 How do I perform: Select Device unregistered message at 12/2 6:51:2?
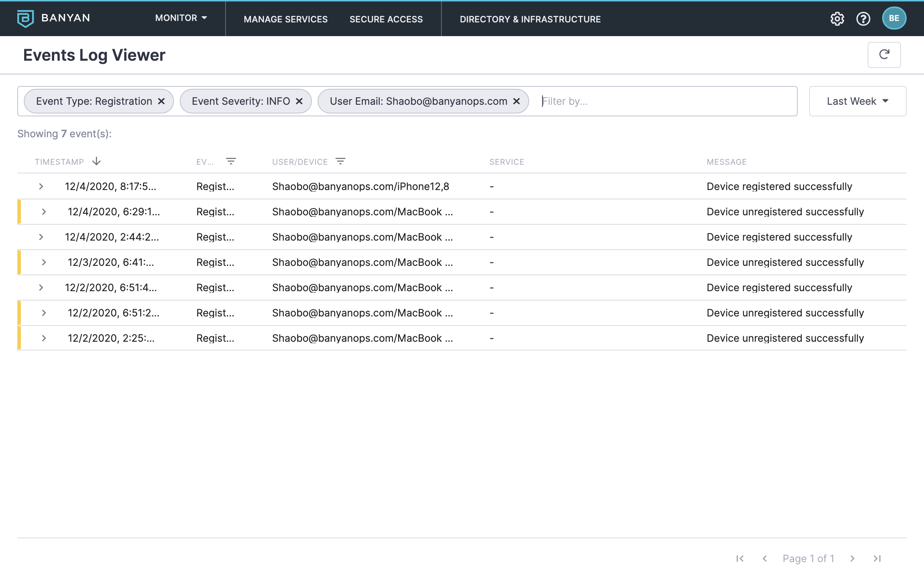click(x=785, y=313)
